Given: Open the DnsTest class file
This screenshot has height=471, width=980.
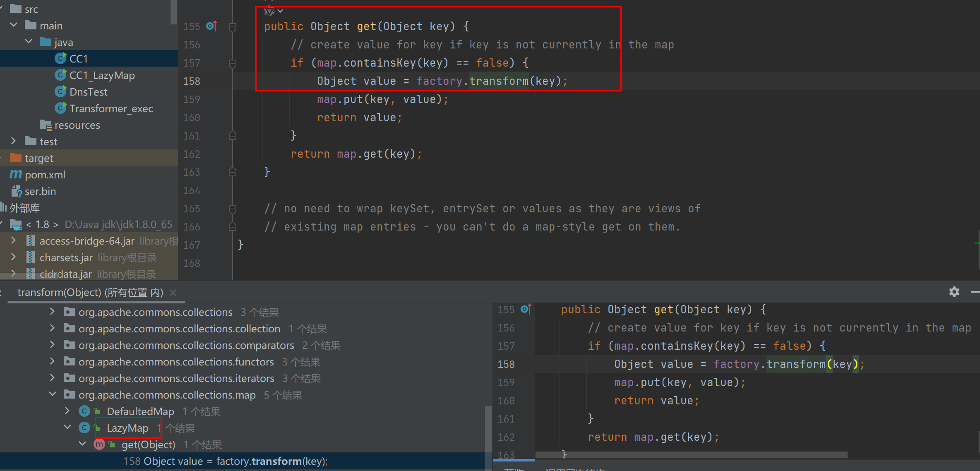Looking at the screenshot, I should click(x=89, y=92).
